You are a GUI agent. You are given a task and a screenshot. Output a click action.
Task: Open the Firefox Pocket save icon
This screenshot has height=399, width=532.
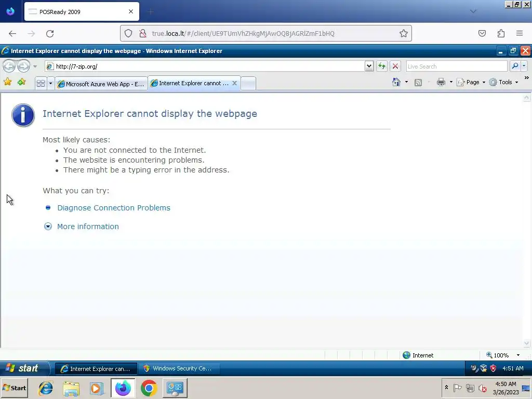point(482,33)
